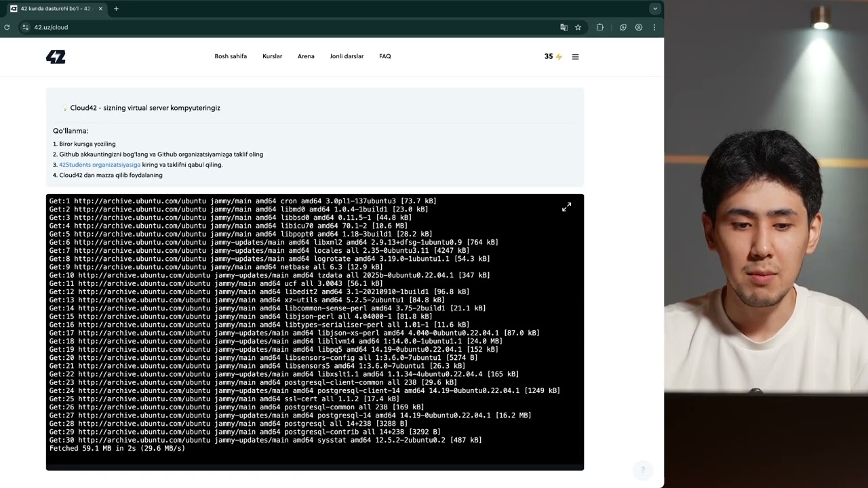This screenshot has height=488, width=868.
Task: Click the 'Get:13' xz-utils terminal line
Action: click(x=247, y=300)
